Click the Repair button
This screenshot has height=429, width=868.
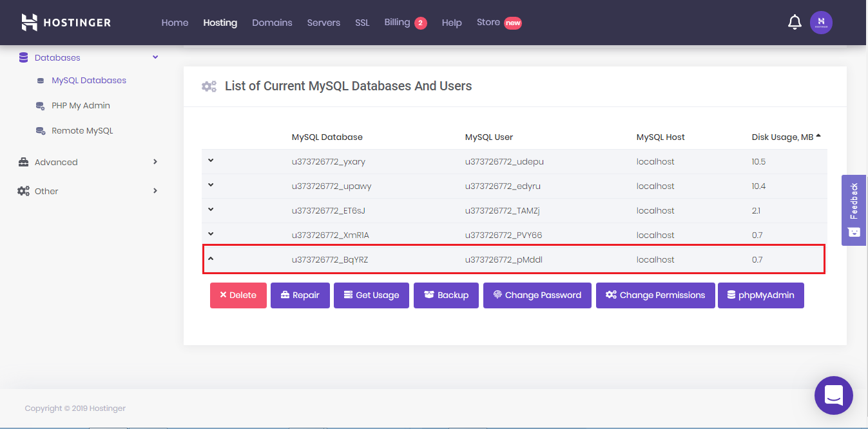point(300,295)
